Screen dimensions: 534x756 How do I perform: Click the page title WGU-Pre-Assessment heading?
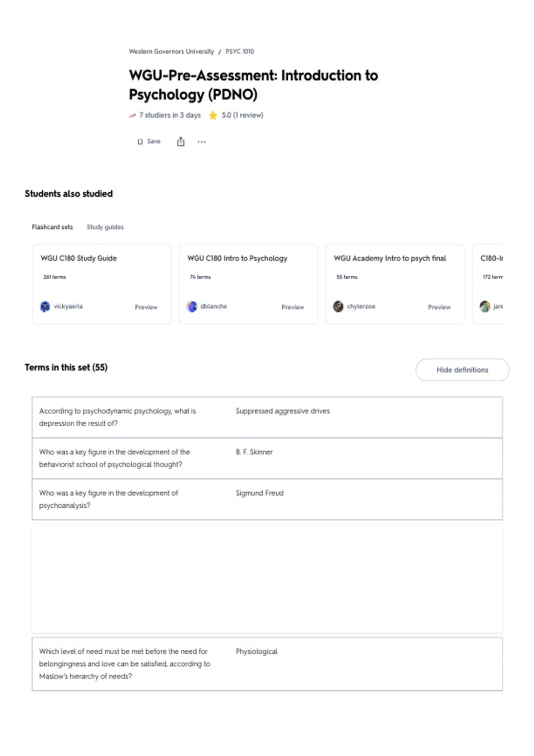pos(253,85)
